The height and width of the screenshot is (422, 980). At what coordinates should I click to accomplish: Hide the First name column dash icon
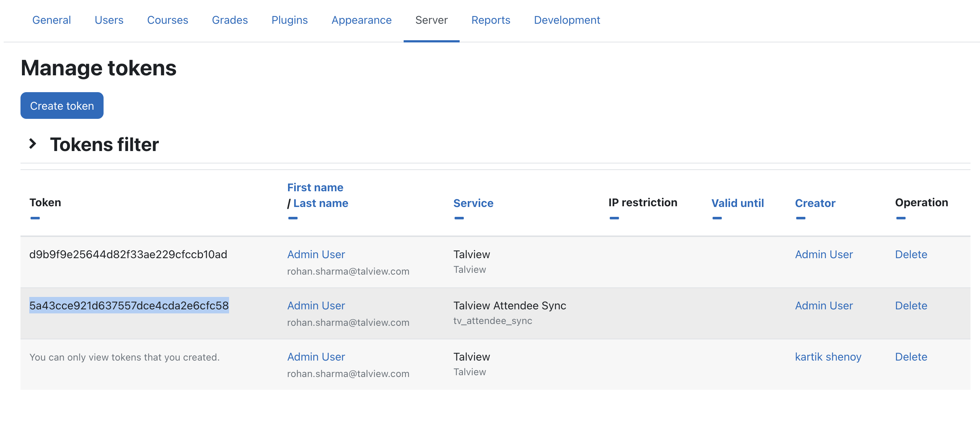[292, 218]
